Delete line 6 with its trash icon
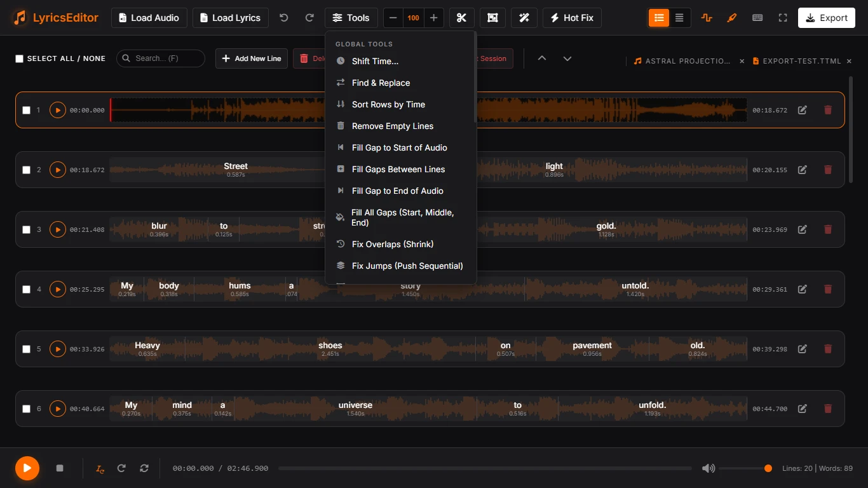Screen dimensions: 868x488 coord(828,409)
